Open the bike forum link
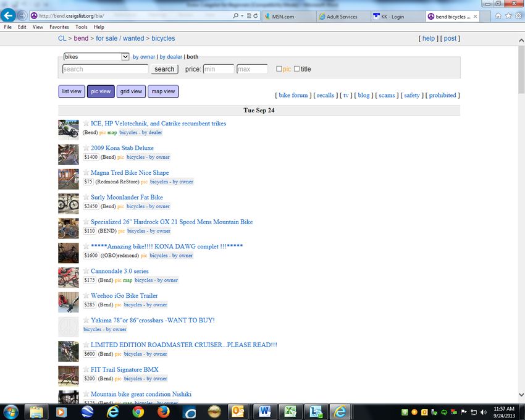525x420 pixels. coord(293,95)
